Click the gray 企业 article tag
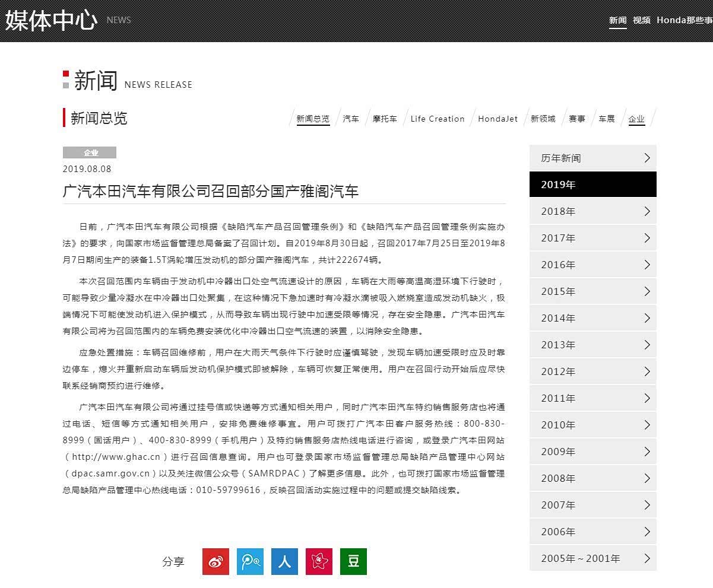This screenshot has height=588, width=713. pyautogui.click(x=90, y=152)
